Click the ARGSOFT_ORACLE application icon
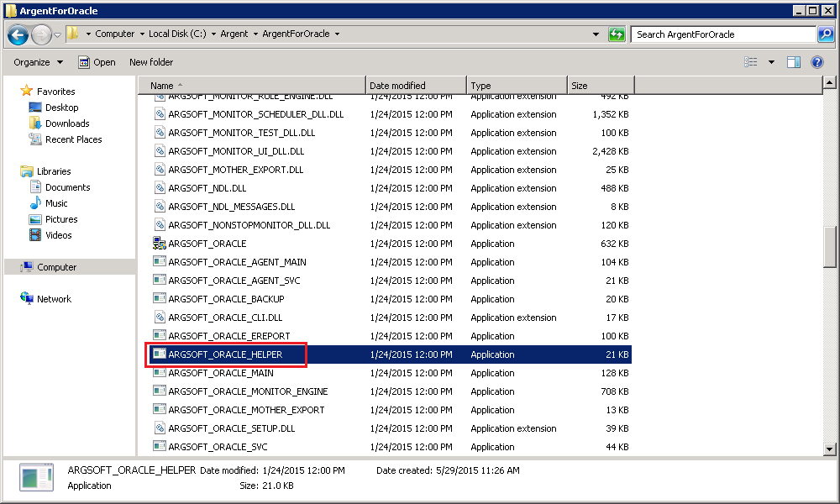 point(160,243)
